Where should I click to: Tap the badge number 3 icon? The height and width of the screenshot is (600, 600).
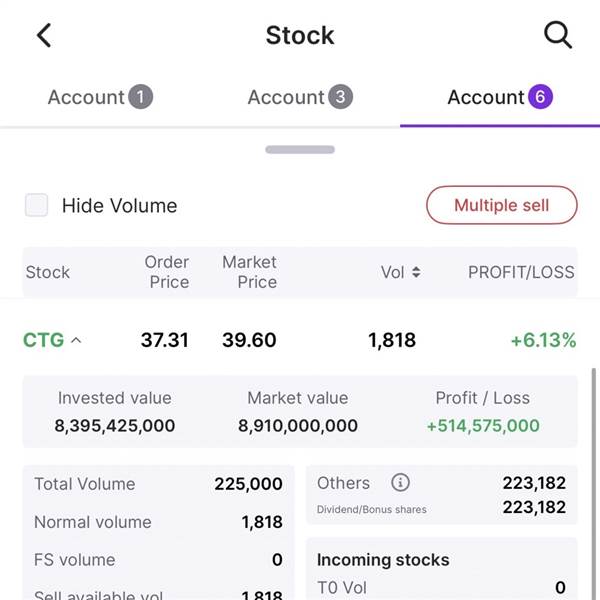[340, 97]
